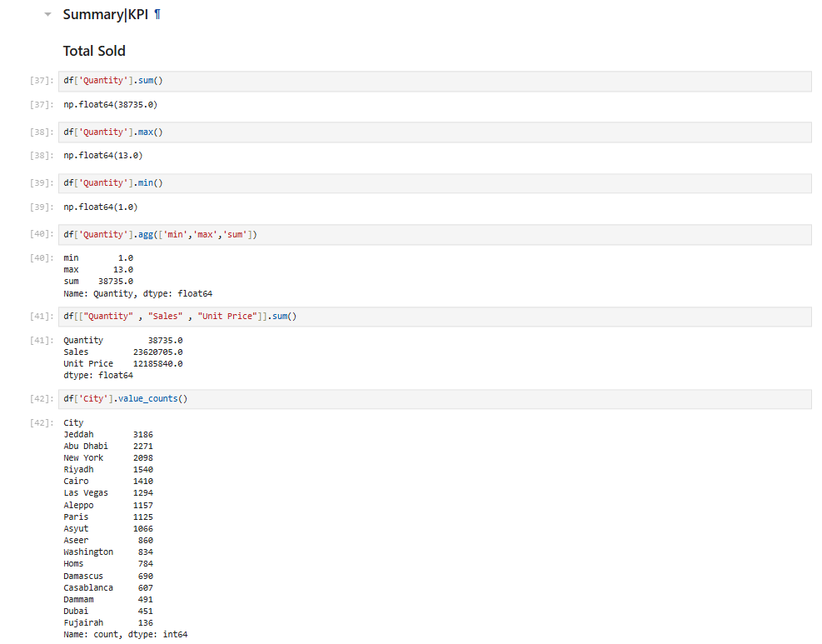
Task: Focus the df['Quantity'].max() code cell
Action: tap(433, 132)
